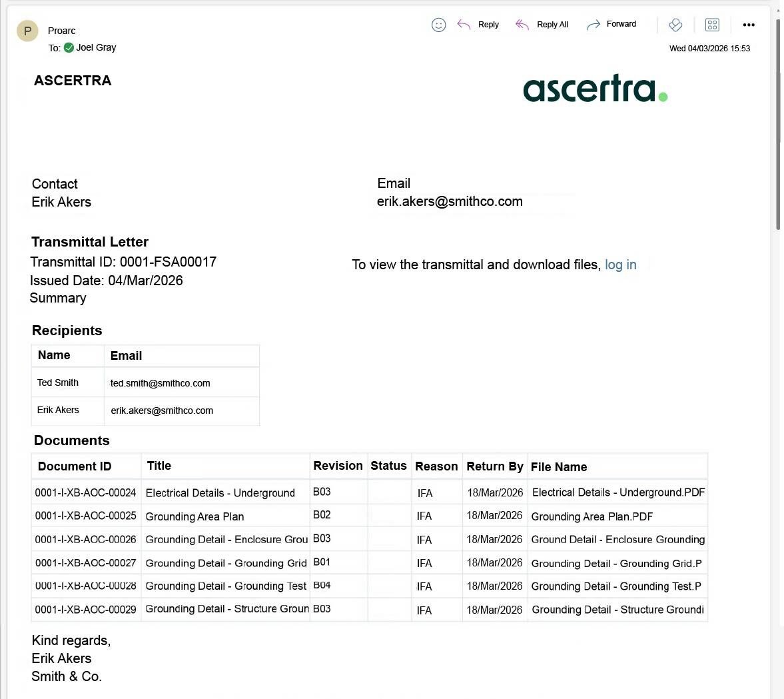Screen dimensions: 784x699
Task: Click the Reason column header
Action: [x=436, y=466]
